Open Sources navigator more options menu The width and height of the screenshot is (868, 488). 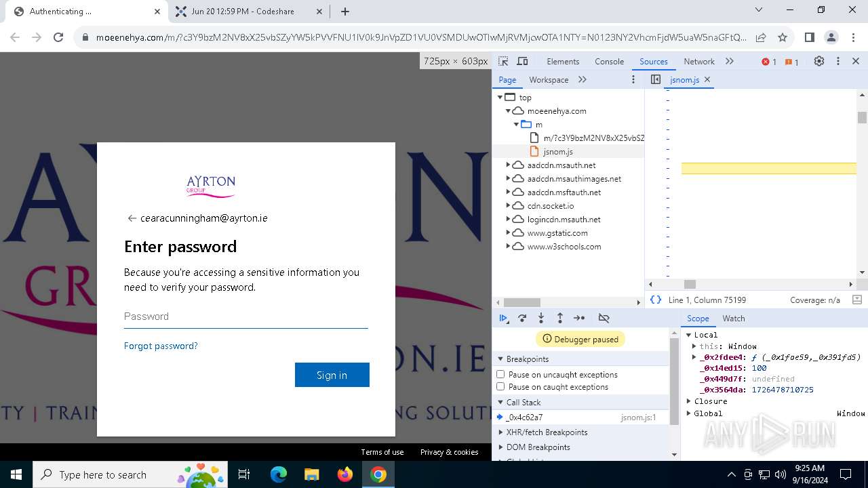tap(633, 79)
